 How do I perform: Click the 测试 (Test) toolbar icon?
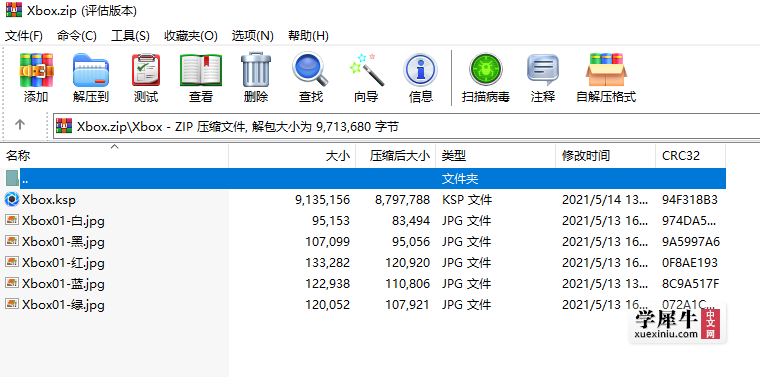click(146, 70)
